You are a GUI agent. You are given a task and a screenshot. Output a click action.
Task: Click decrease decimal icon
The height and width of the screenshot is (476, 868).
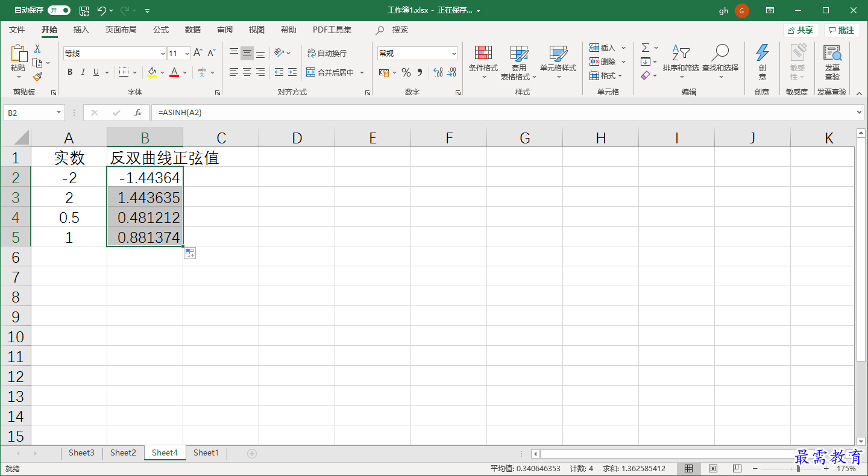[x=452, y=72]
